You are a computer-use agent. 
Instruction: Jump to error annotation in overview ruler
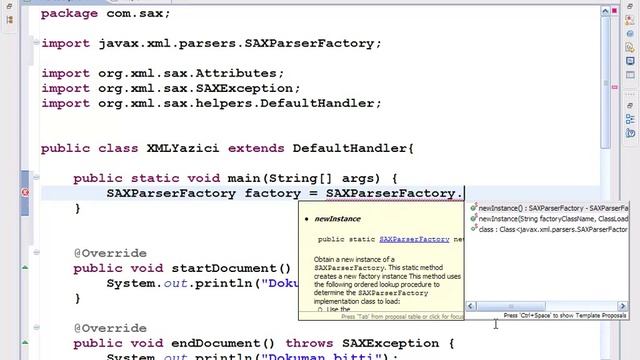[x=615, y=87]
